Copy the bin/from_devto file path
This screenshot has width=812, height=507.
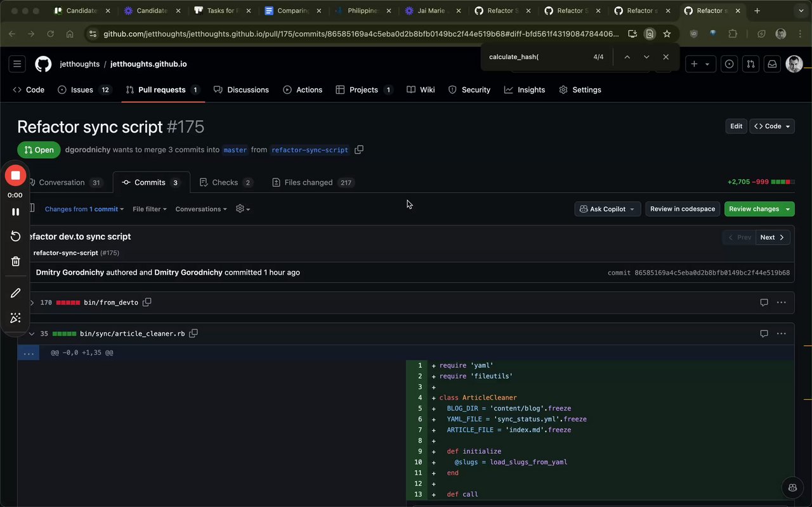(147, 303)
